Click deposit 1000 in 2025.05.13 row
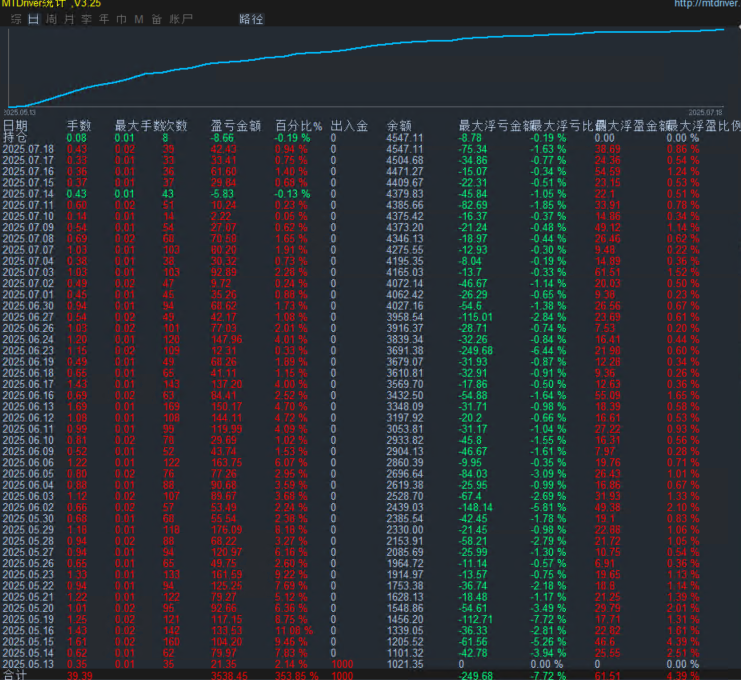The width and height of the screenshot is (741, 680). pos(342,664)
